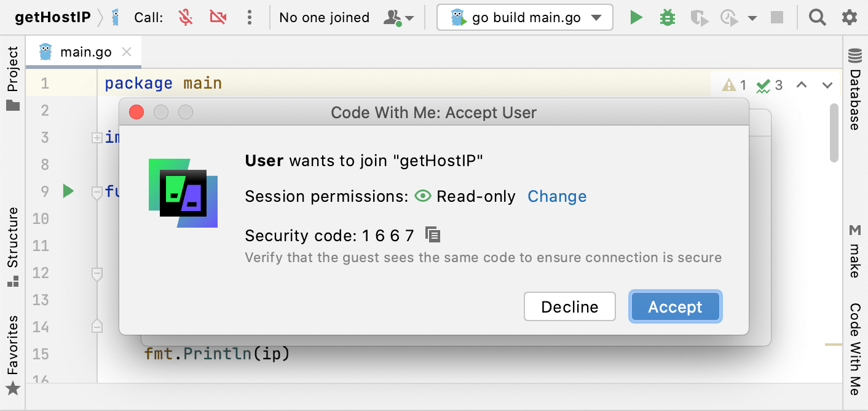The height and width of the screenshot is (411, 868).
Task: Expand the folded import block on line 3
Action: click(97, 138)
